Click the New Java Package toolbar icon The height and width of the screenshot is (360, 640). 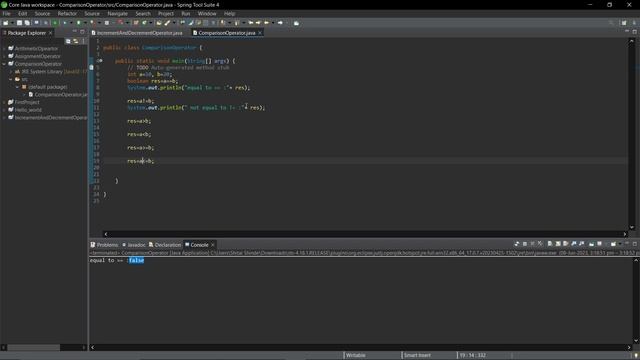(136, 23)
